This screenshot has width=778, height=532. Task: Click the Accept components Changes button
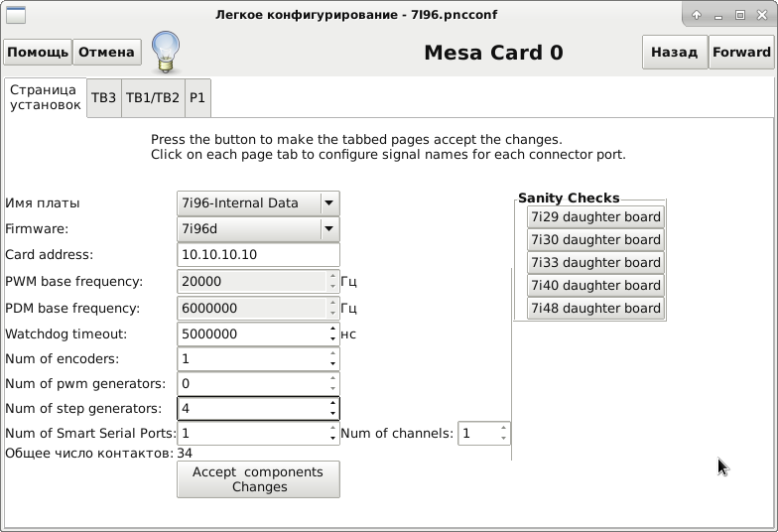pos(258,479)
